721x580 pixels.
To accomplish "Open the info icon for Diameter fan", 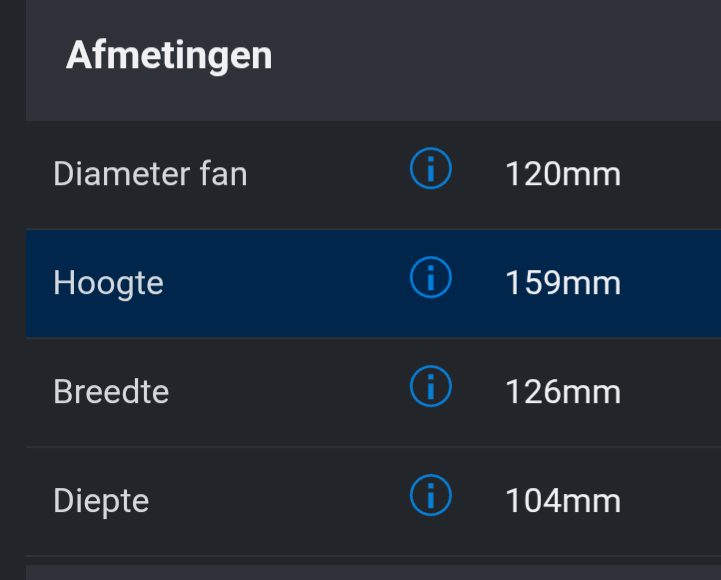I will pos(431,171).
